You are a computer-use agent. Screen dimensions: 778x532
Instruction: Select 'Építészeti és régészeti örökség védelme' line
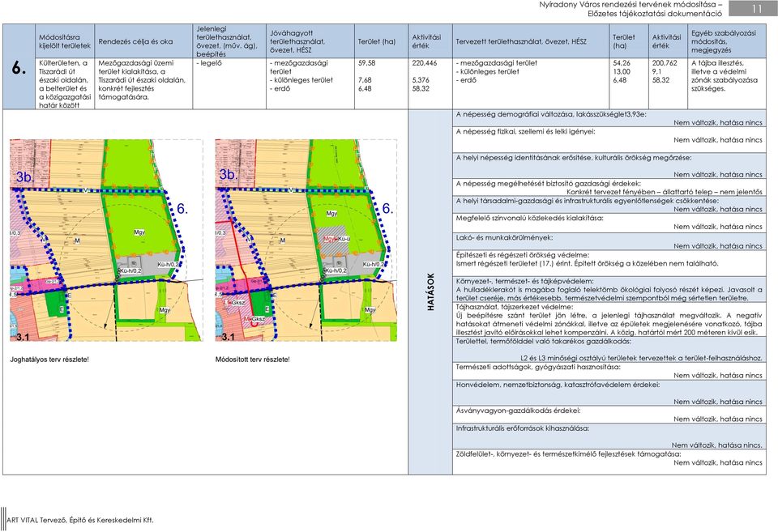[523, 255]
